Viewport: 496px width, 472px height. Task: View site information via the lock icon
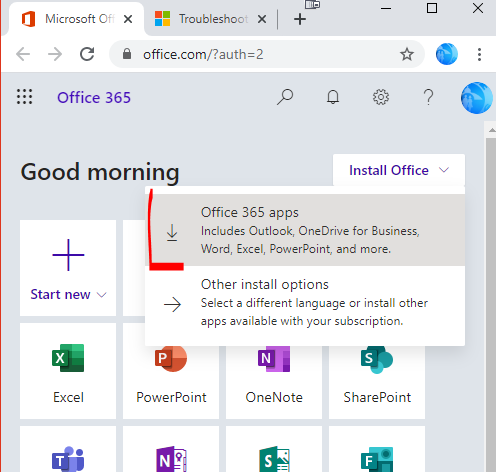[x=127, y=54]
